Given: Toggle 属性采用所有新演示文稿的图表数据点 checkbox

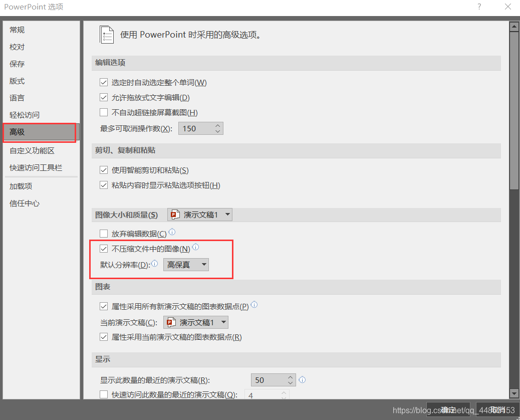Looking at the screenshot, I should pyautogui.click(x=104, y=306).
